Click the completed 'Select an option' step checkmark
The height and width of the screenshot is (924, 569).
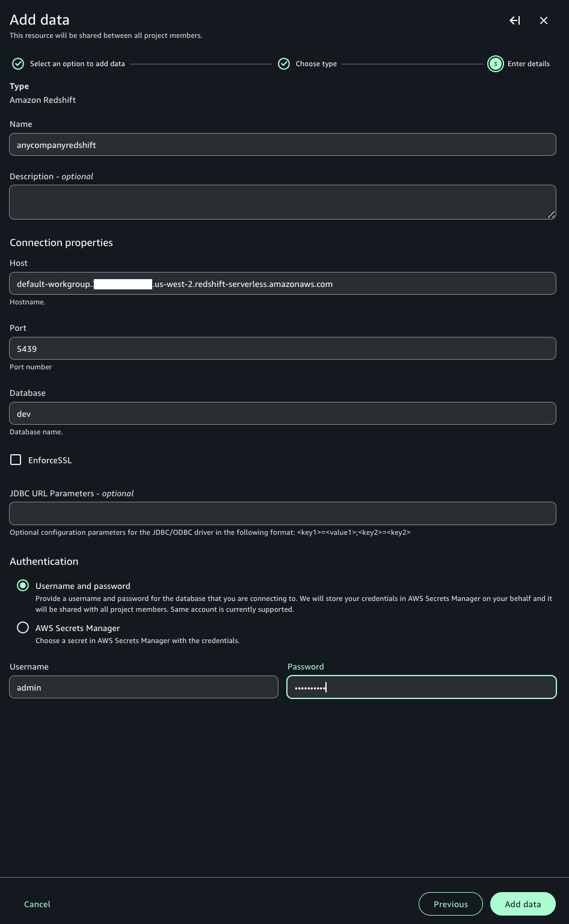coord(18,64)
